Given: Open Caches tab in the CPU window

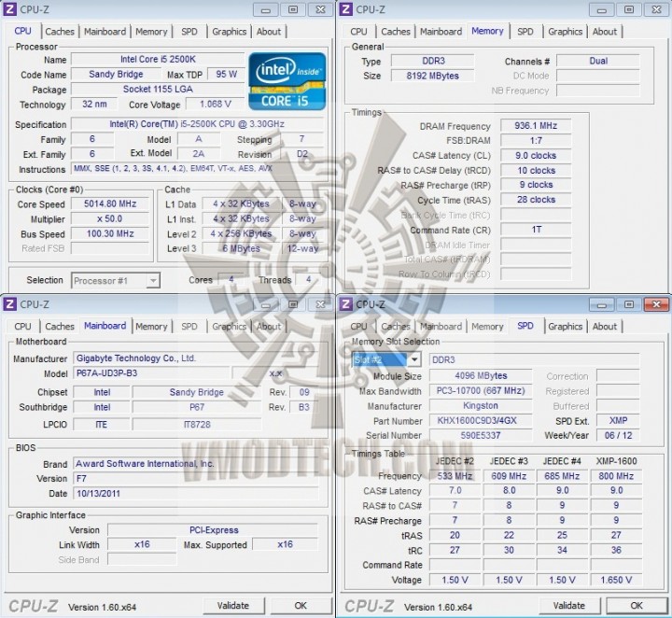Looking at the screenshot, I should coord(60,32).
